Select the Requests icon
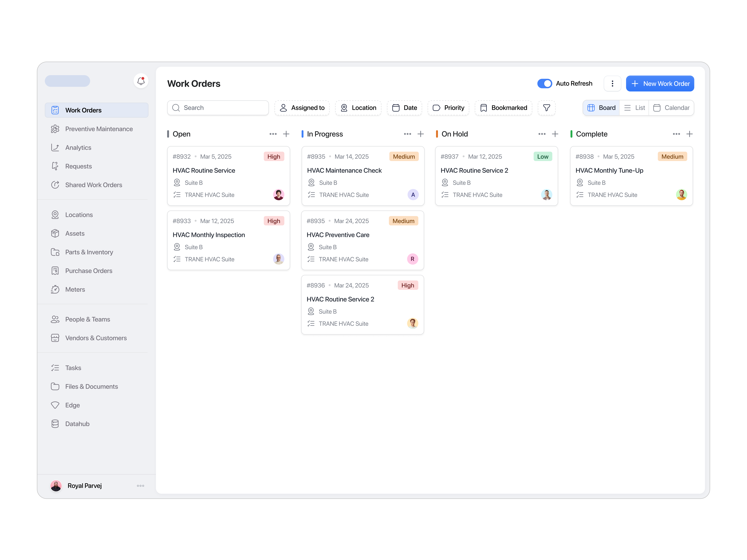Viewport: 747px width, 560px height. [55, 166]
